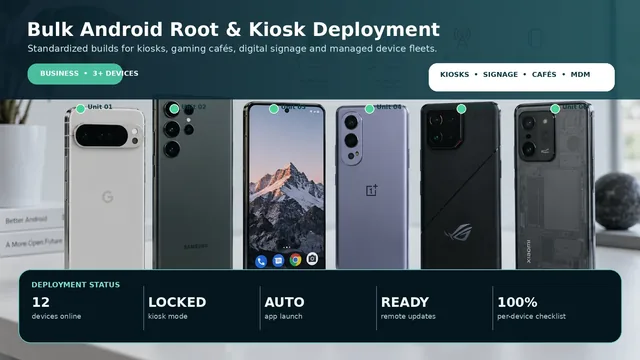Launch the Chrome browser icon on the phone
This screenshot has width=640, height=360.
(x=295, y=260)
